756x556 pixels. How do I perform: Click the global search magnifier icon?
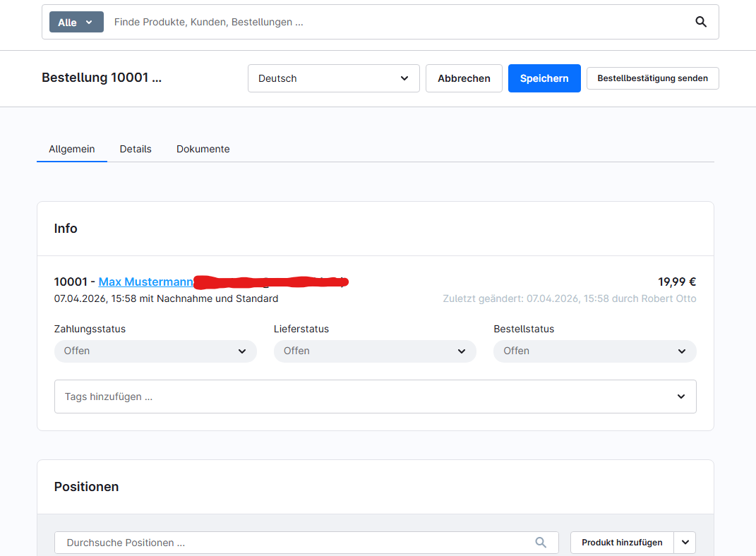point(700,22)
